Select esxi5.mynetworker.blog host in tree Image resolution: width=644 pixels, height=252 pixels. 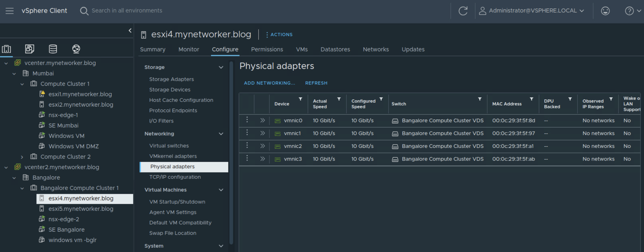click(81, 209)
